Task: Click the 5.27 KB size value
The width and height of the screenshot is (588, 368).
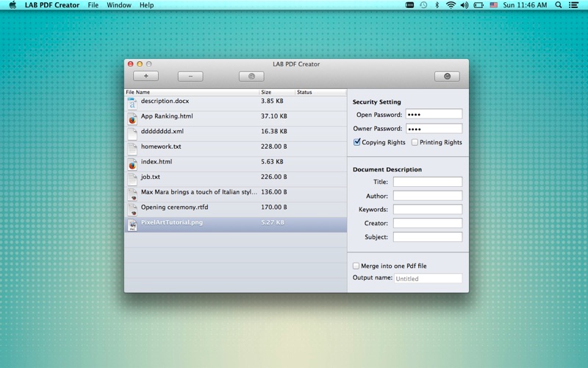Action: pyautogui.click(x=273, y=222)
